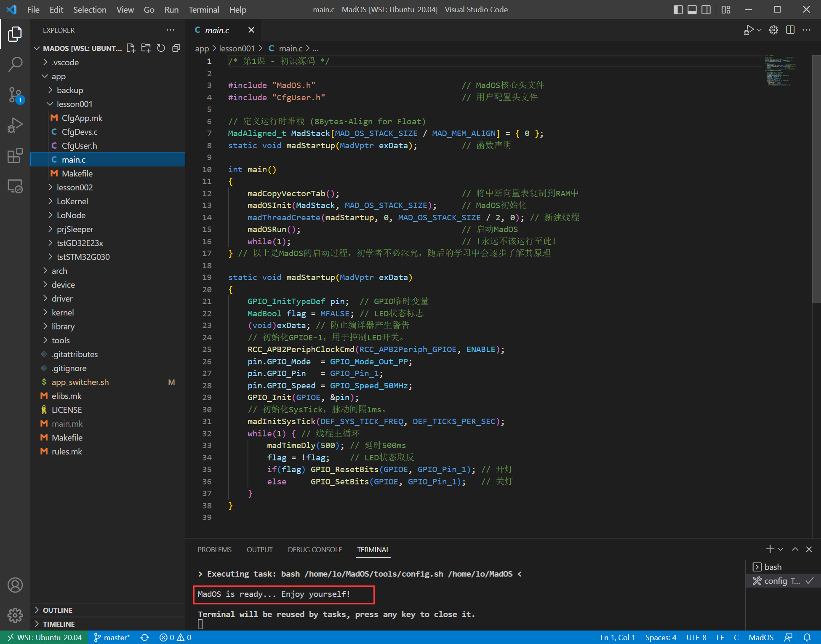
Task: Expand the lesson002 folder
Action: [x=108, y=187]
